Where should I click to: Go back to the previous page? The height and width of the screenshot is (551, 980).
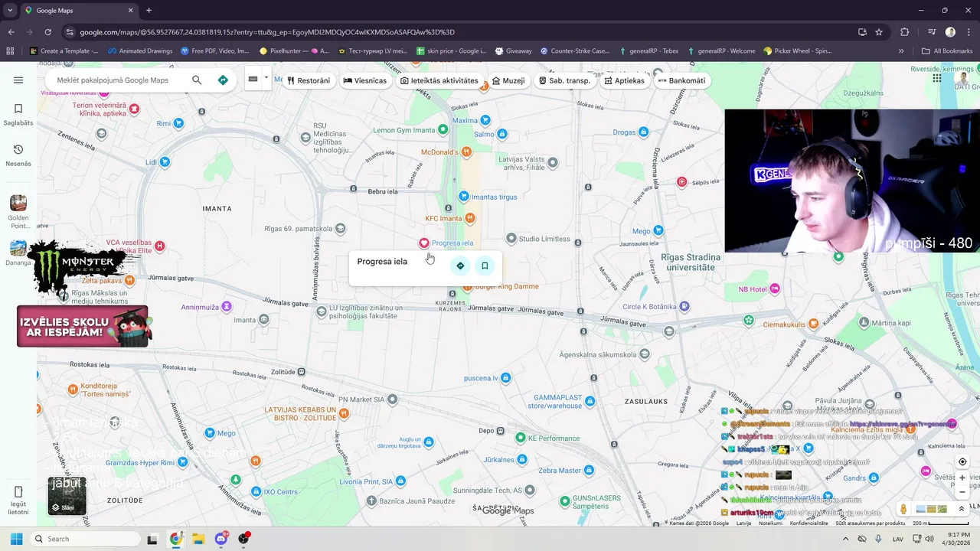(x=11, y=32)
